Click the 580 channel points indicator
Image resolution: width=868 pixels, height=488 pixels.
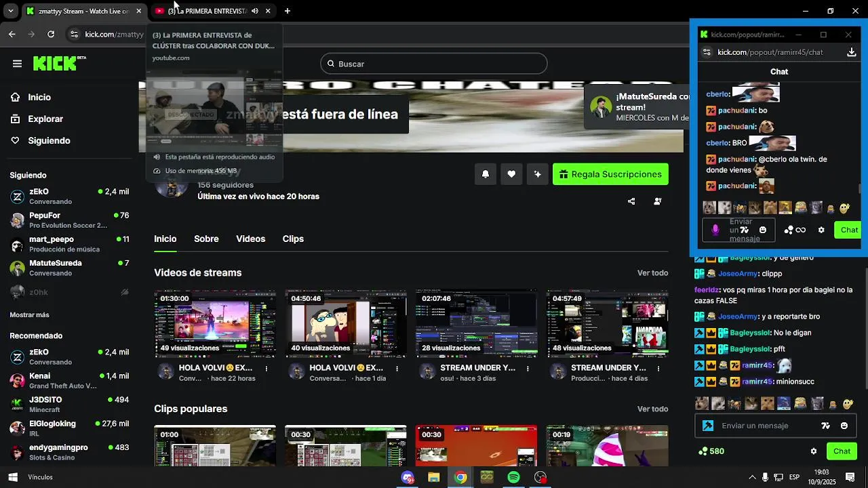[711, 451]
